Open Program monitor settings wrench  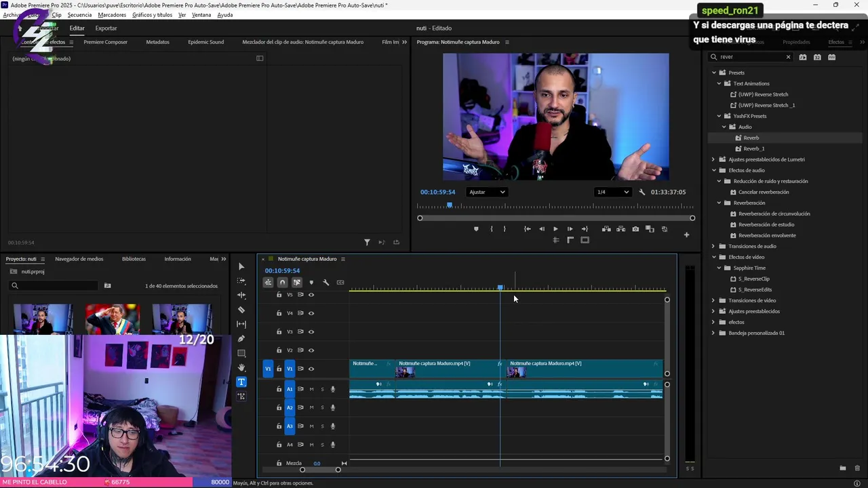click(x=642, y=192)
